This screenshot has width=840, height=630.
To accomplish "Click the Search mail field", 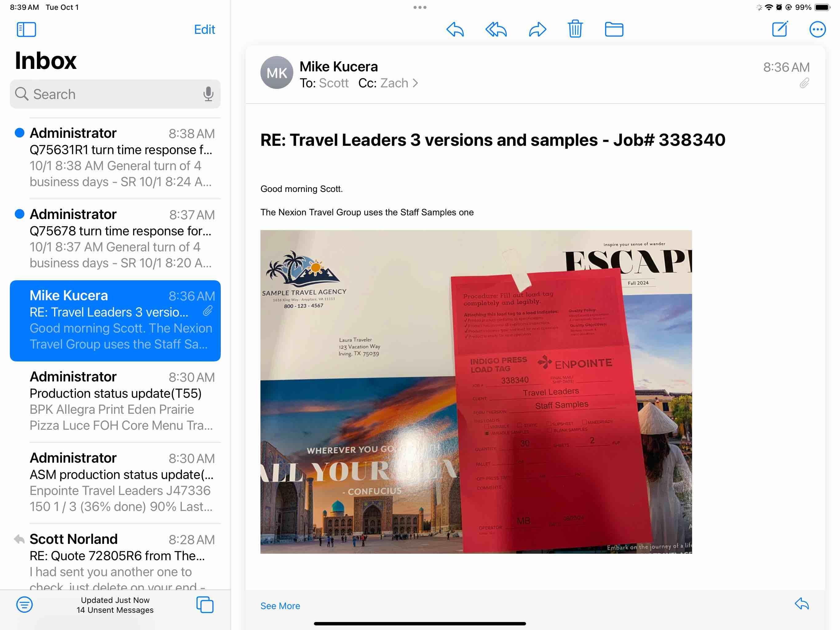I will [x=110, y=94].
